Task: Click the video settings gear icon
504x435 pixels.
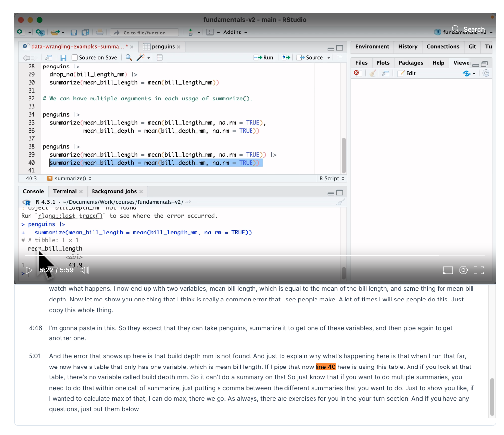Action: tap(463, 270)
